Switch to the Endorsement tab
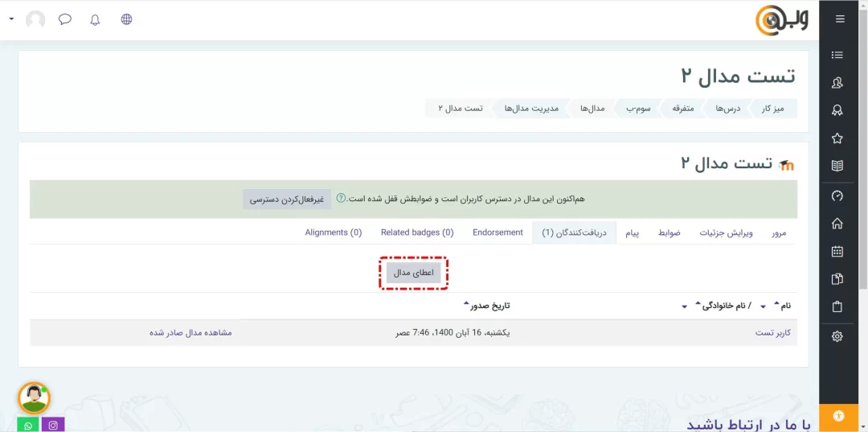Viewport: 868px width, 432px height. 497,232
